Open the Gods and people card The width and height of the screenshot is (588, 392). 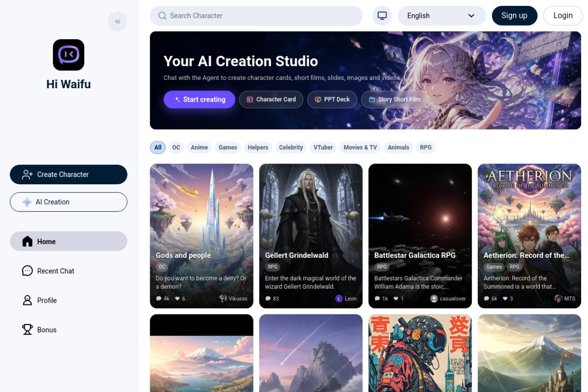pyautogui.click(x=201, y=236)
